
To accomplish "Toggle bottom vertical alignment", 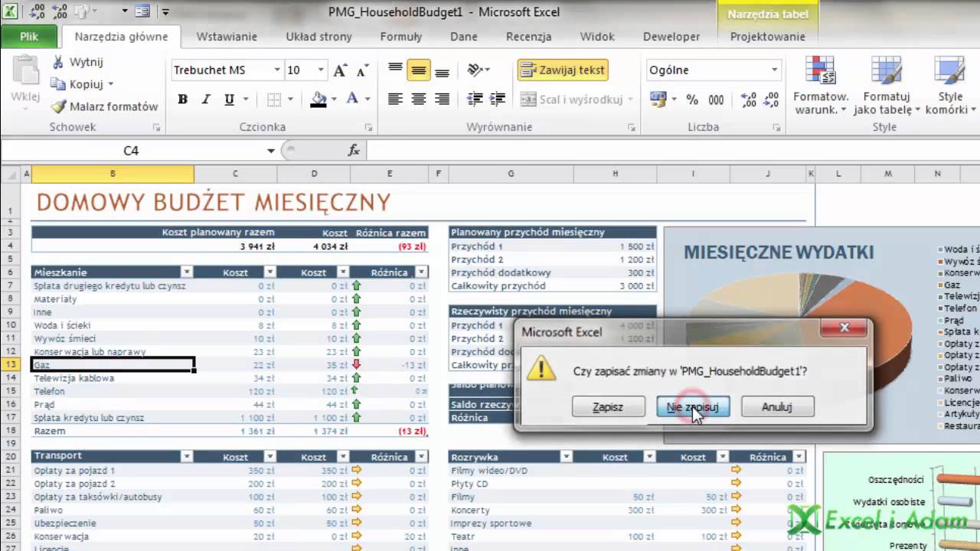I will tap(442, 70).
